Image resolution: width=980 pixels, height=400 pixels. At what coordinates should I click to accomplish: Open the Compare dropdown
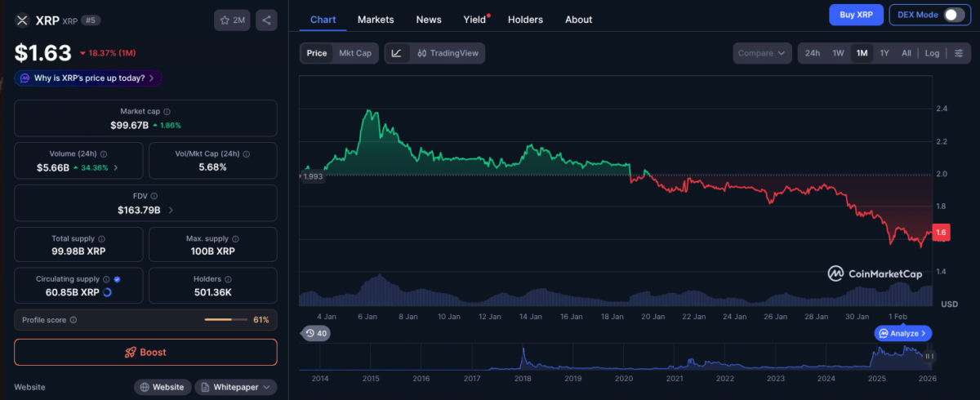pyautogui.click(x=762, y=53)
